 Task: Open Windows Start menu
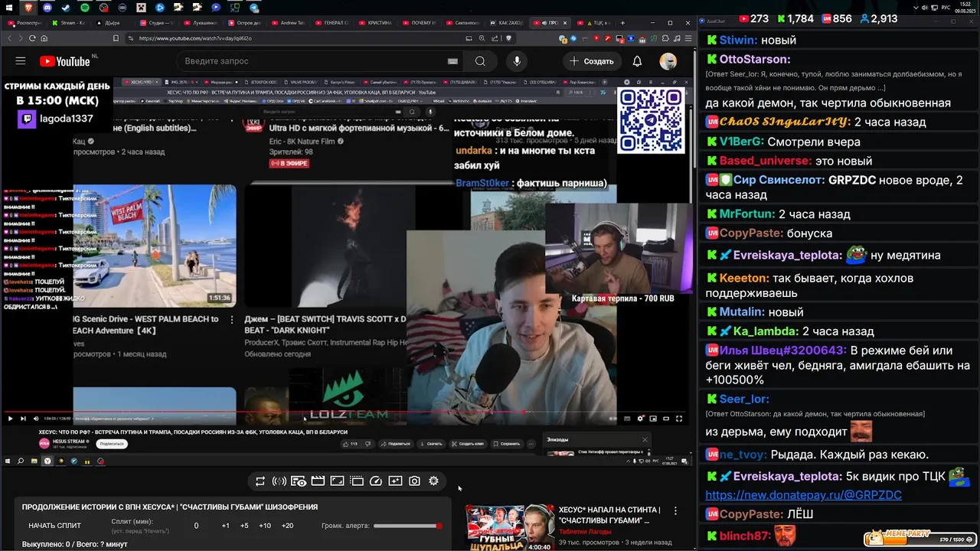[x=8, y=7]
